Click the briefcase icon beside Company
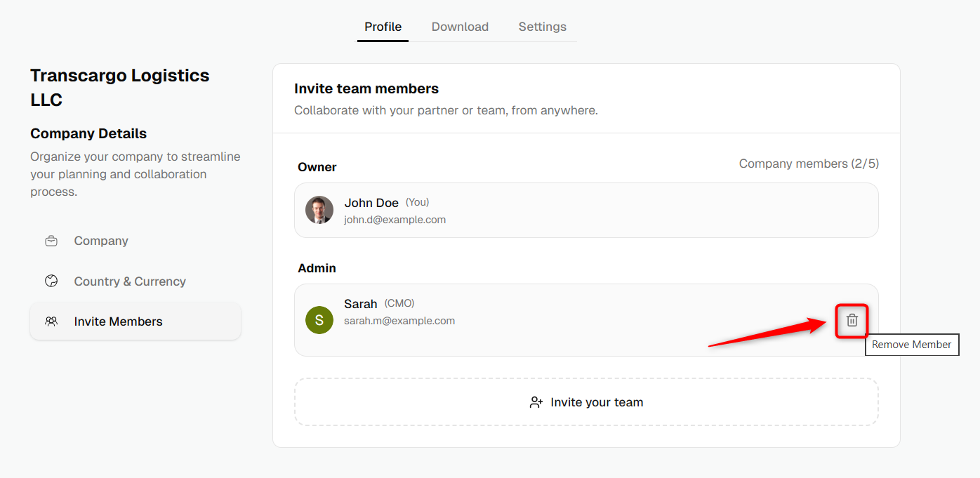The height and width of the screenshot is (478, 980). tap(51, 241)
